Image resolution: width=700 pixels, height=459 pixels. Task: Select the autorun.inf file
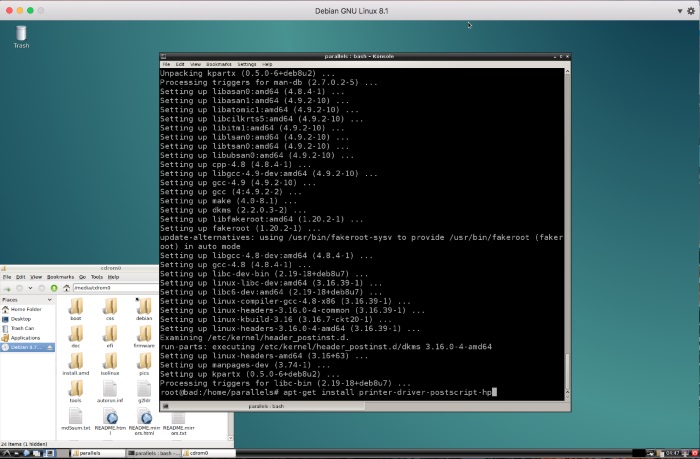[x=110, y=392]
